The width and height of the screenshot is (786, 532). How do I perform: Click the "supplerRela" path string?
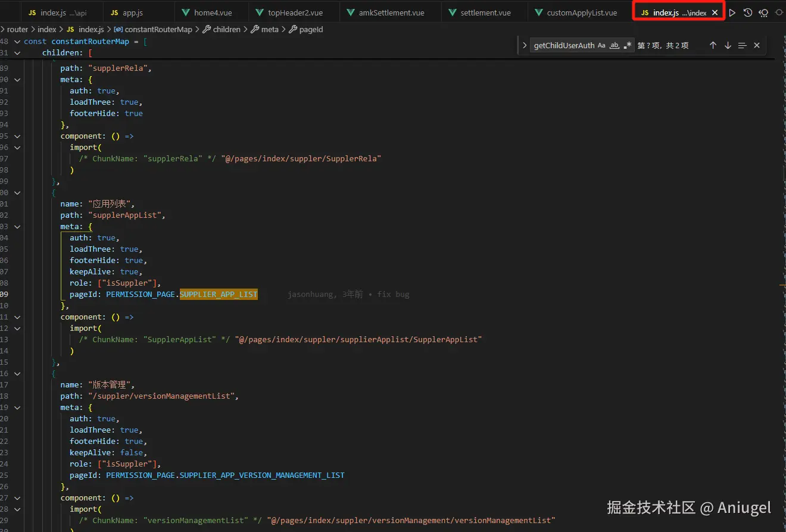point(118,68)
